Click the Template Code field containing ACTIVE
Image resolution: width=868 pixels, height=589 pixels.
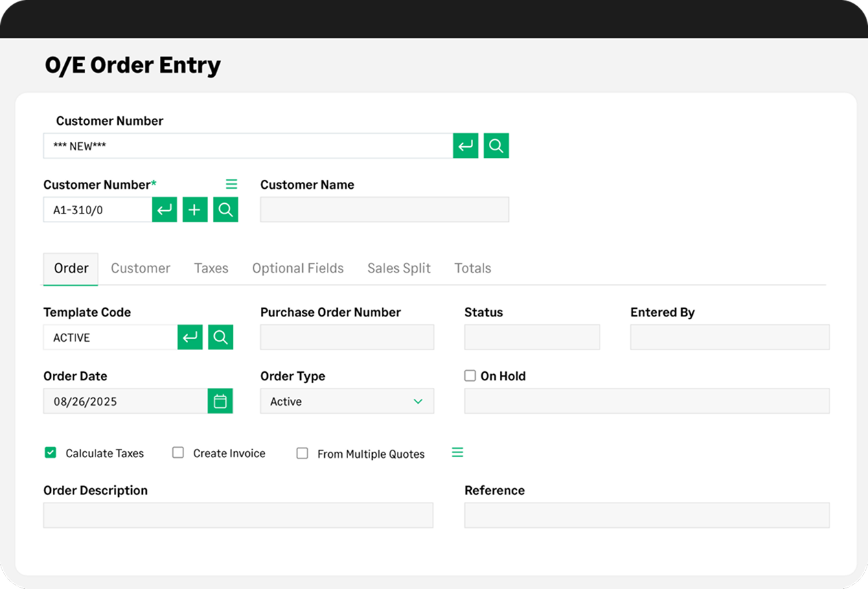tap(111, 337)
